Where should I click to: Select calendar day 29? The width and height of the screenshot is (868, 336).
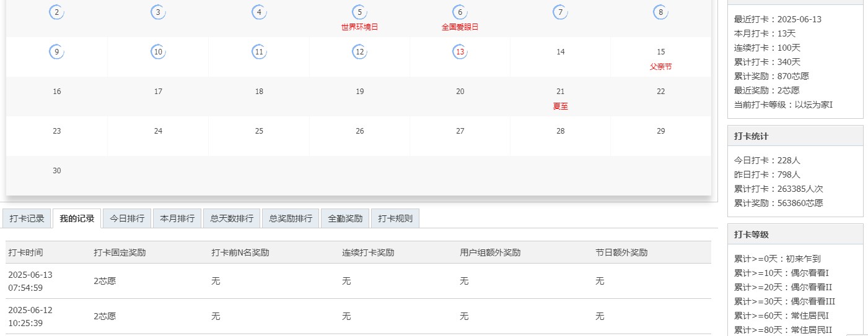pos(661,131)
